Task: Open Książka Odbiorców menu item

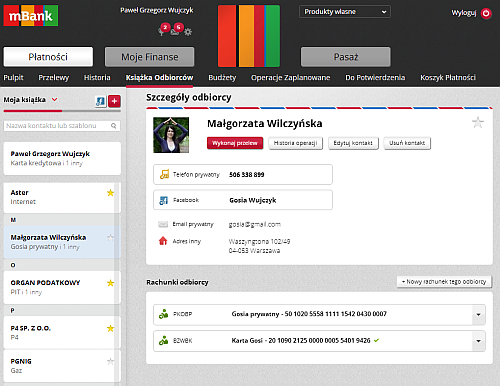Action: tap(159, 78)
